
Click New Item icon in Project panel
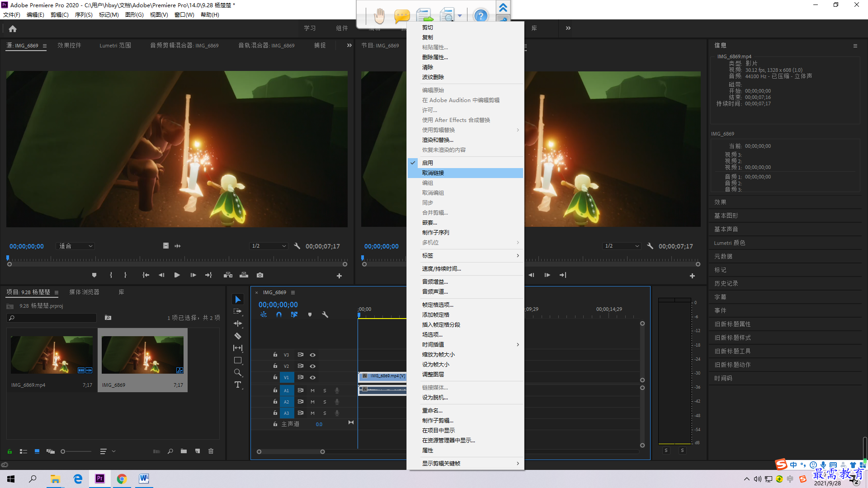(198, 451)
